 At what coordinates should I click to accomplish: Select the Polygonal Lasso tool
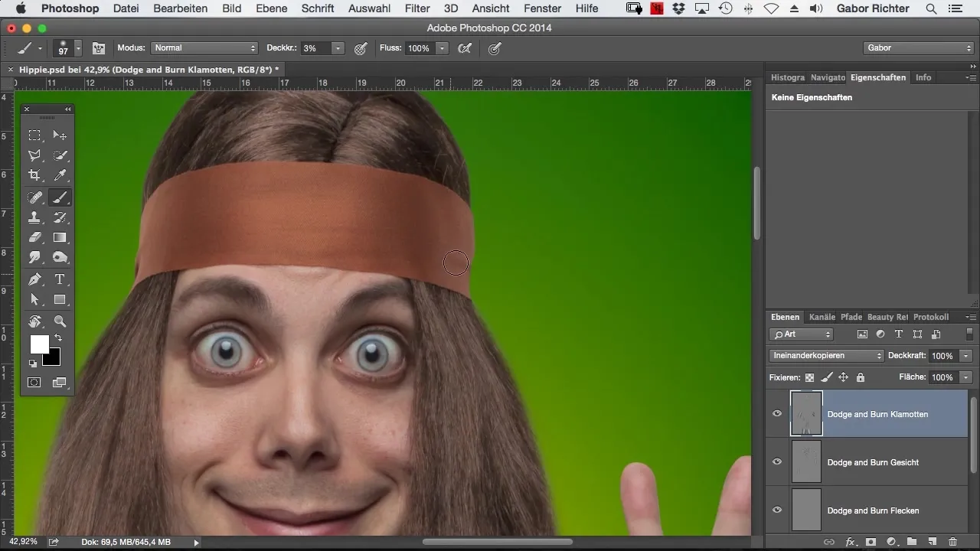click(x=35, y=155)
